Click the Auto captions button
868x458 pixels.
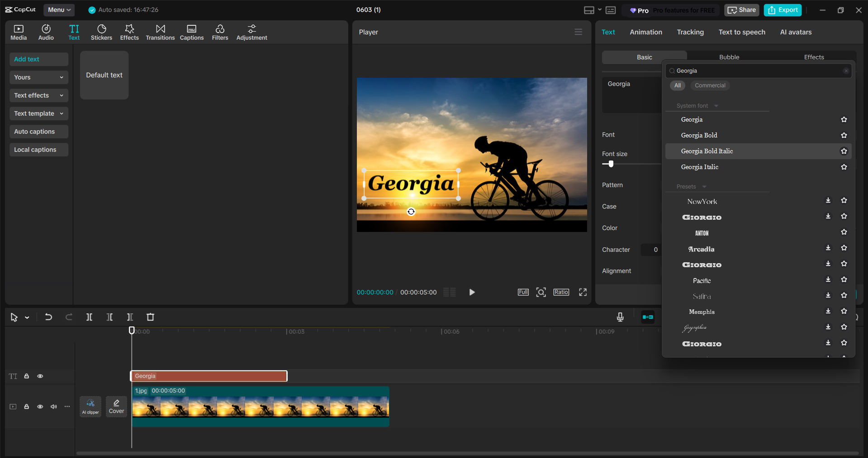tap(39, 132)
